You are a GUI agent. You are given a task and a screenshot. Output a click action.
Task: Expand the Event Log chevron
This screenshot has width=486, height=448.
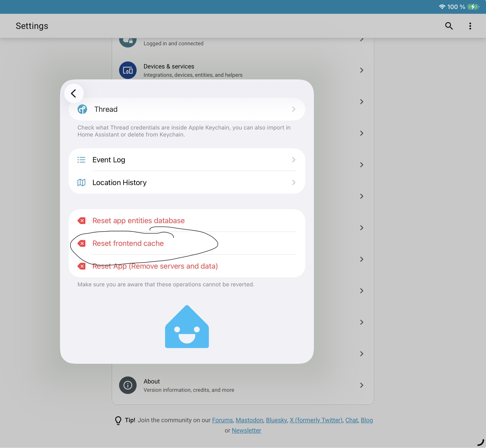pos(294,160)
